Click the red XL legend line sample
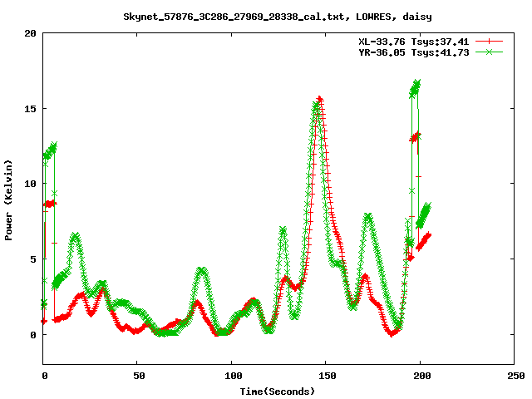The image size is (532, 399). coord(489,42)
